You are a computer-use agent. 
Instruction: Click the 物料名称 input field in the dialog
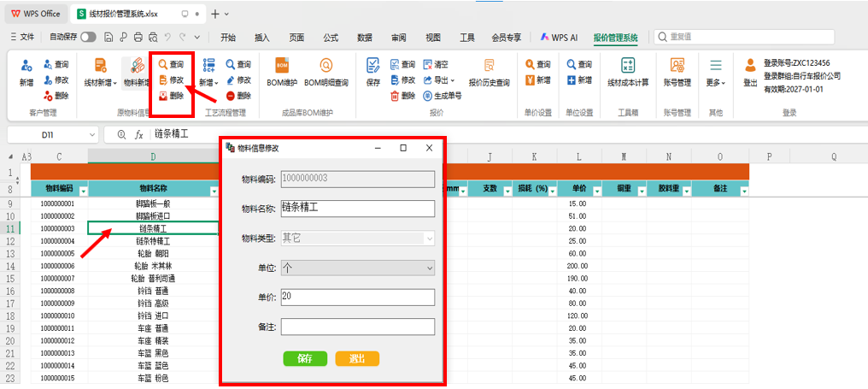[x=358, y=209]
